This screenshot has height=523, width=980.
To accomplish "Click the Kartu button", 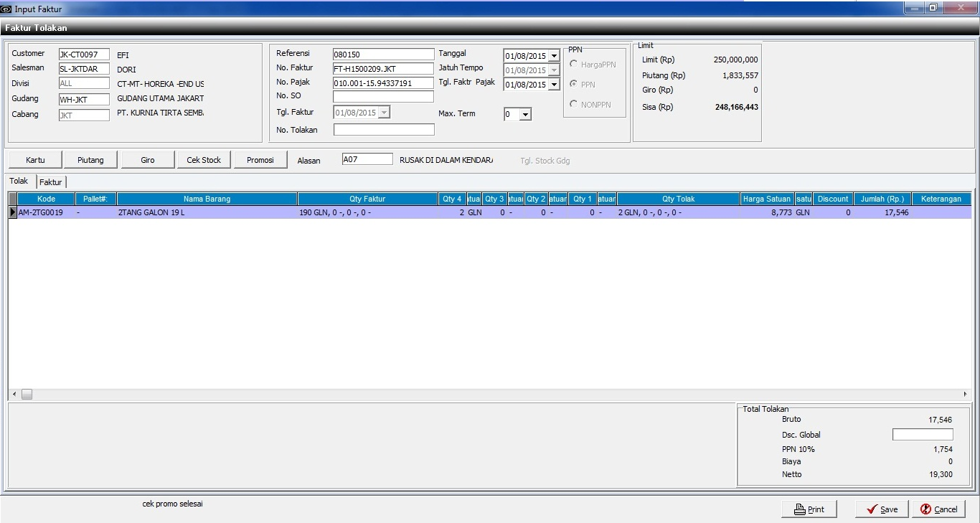I will click(35, 160).
